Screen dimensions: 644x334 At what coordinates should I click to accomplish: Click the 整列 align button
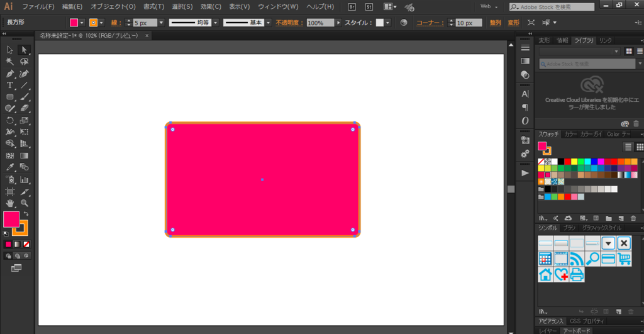click(x=496, y=23)
